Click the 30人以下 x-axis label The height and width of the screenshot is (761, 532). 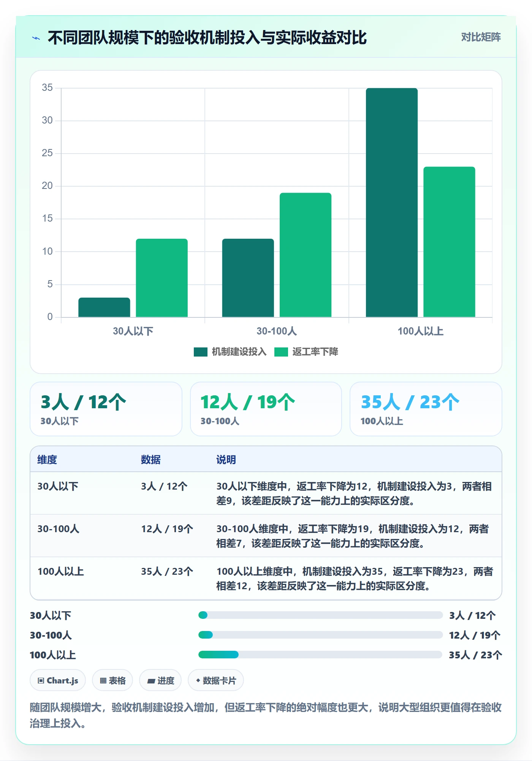(x=133, y=331)
